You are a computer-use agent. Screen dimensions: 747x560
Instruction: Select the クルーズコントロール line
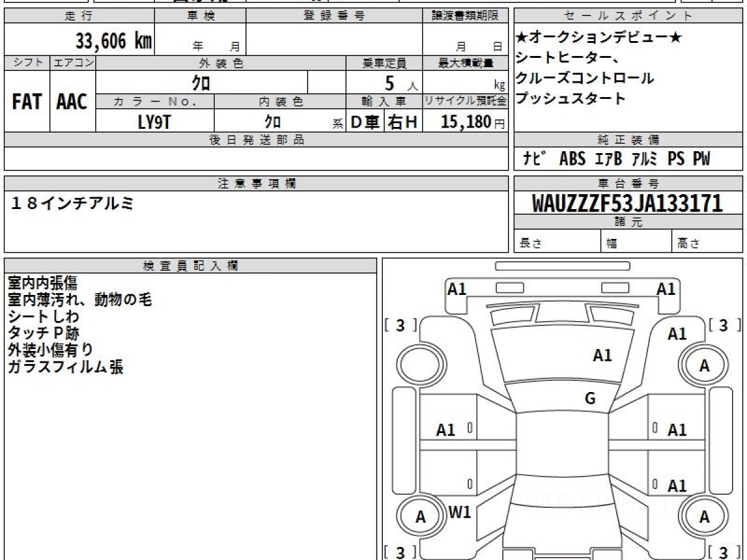[x=585, y=78]
